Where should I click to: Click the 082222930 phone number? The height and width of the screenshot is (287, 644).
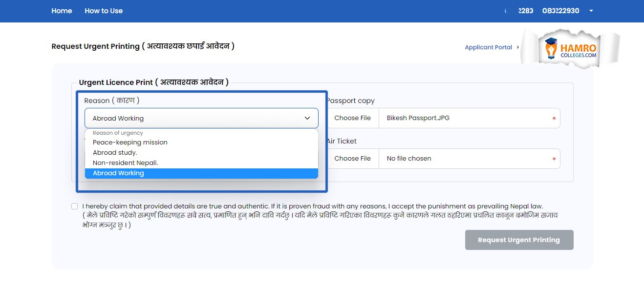pos(560,10)
